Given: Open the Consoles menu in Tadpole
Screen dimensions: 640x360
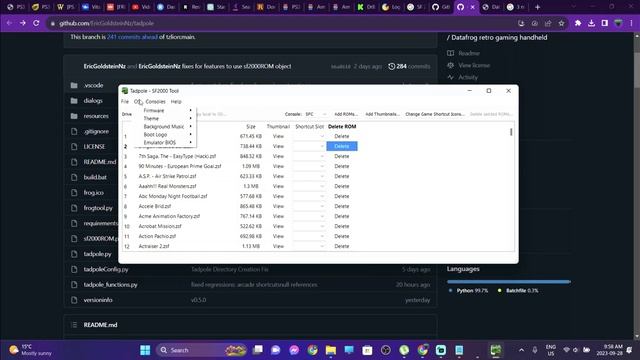Looking at the screenshot, I should pos(156,102).
